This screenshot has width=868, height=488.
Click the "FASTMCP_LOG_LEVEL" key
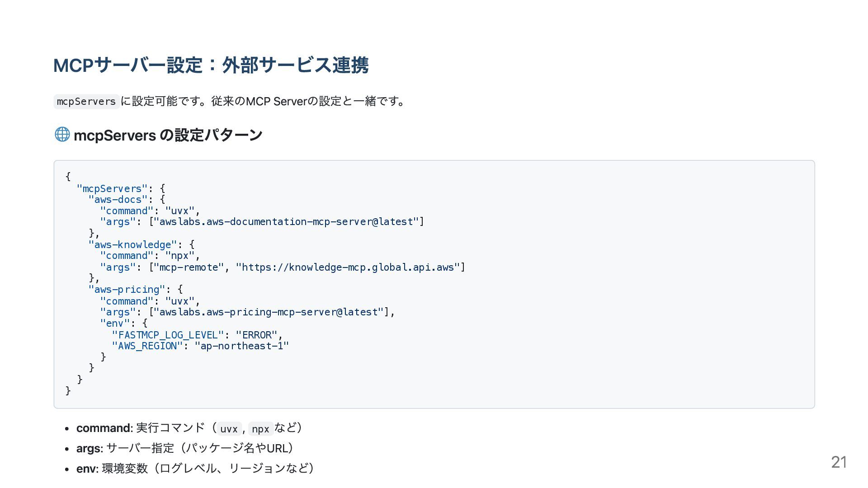pyautogui.click(x=168, y=335)
